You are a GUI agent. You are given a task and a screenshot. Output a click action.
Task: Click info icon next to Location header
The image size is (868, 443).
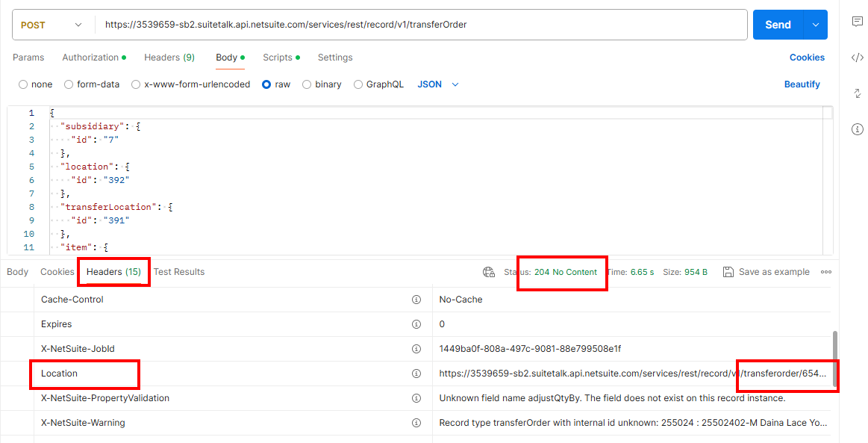pyautogui.click(x=416, y=374)
